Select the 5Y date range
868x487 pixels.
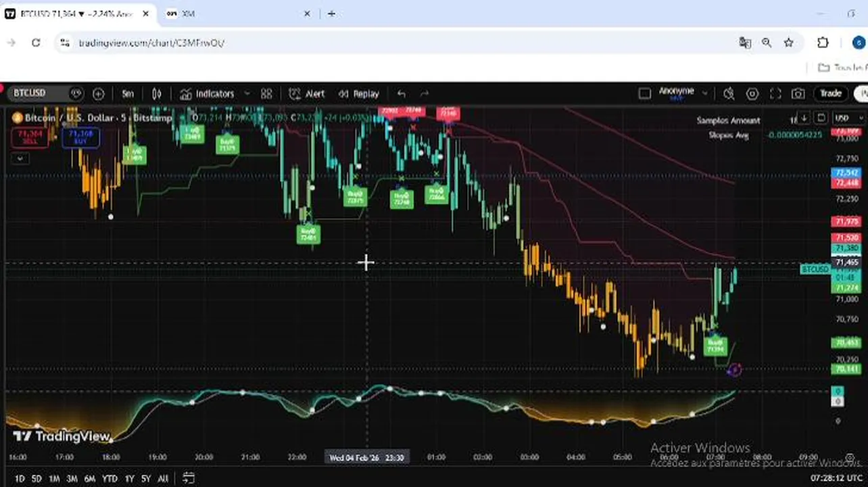[x=146, y=479]
